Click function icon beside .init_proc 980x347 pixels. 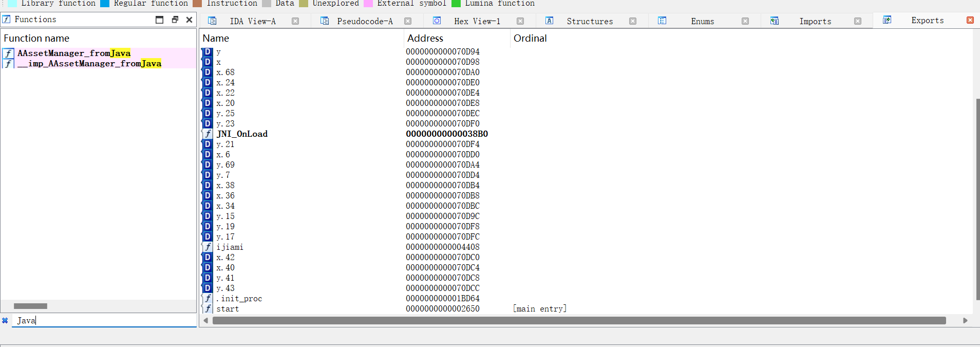click(208, 298)
